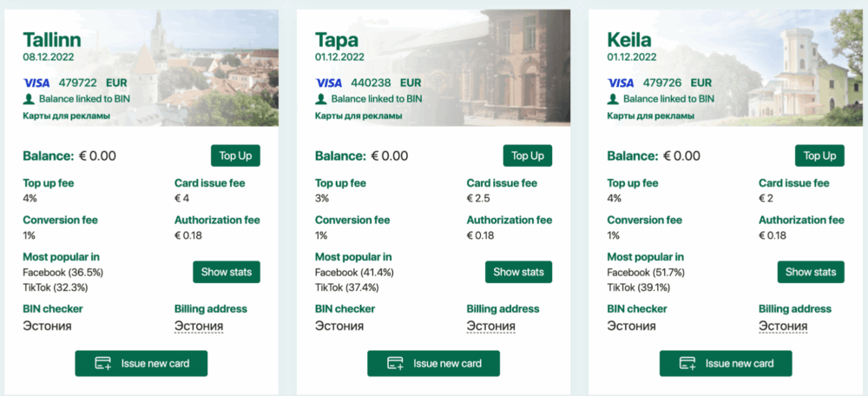Click the Keila castle header image
Viewport: 868px width, 396px height.
[x=797, y=68]
